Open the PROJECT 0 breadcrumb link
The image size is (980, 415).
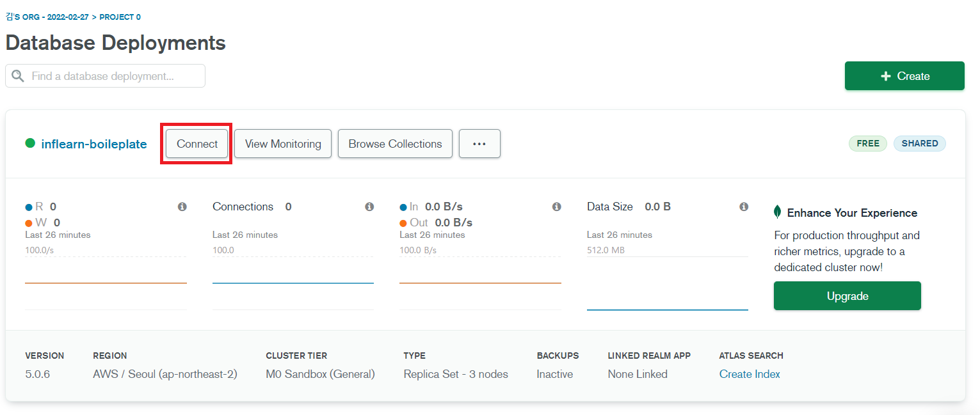[x=120, y=17]
